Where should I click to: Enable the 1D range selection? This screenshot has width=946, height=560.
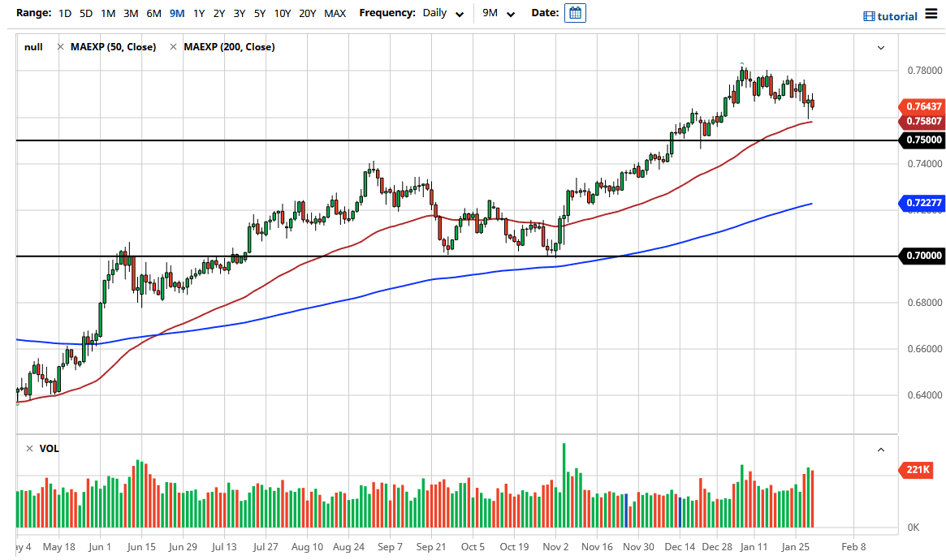[x=64, y=13]
